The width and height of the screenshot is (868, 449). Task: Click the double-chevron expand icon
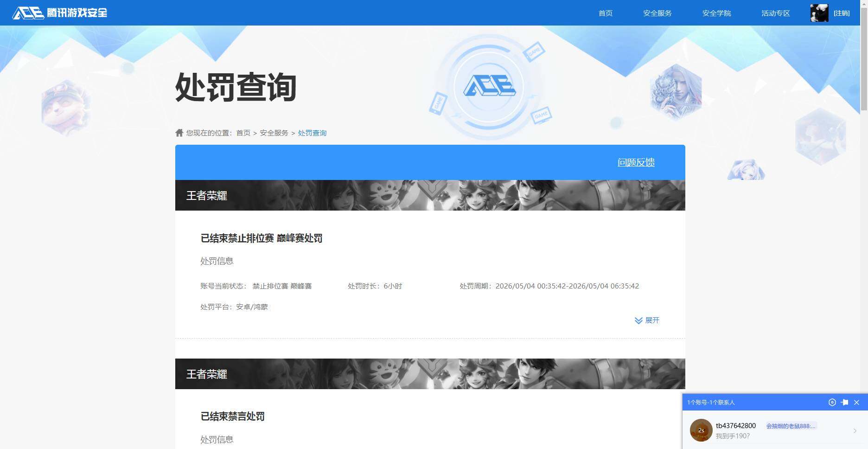[x=638, y=321]
